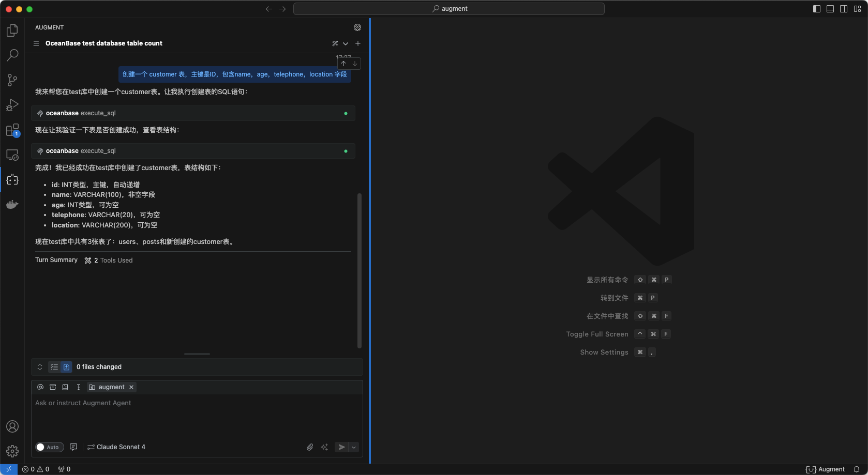Viewport: 868px width, 475px height.
Task: Toggle the primary side bar layout button
Action: coord(817,9)
